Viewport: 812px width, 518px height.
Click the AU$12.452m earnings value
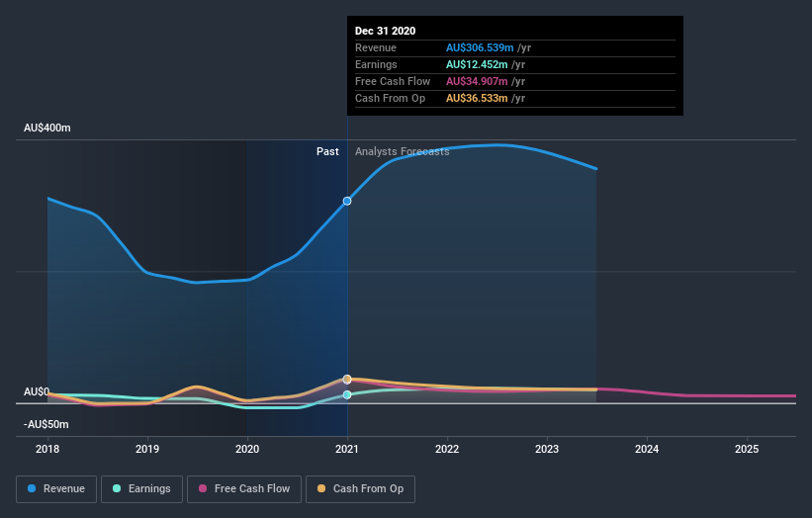click(x=477, y=64)
